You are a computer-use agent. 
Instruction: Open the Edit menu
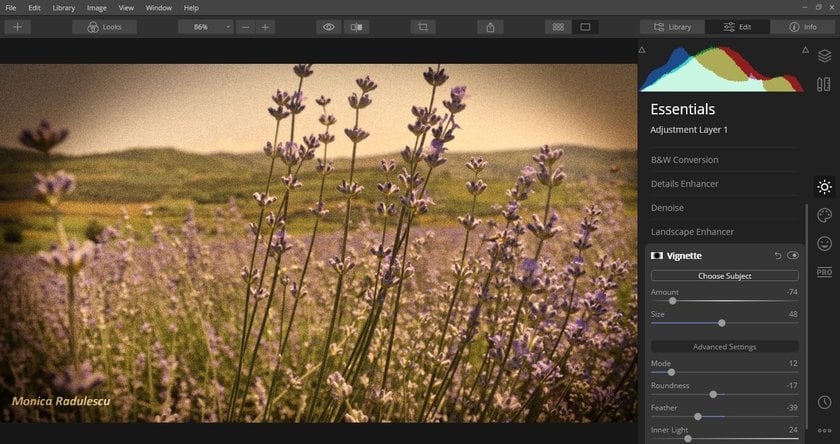34,8
